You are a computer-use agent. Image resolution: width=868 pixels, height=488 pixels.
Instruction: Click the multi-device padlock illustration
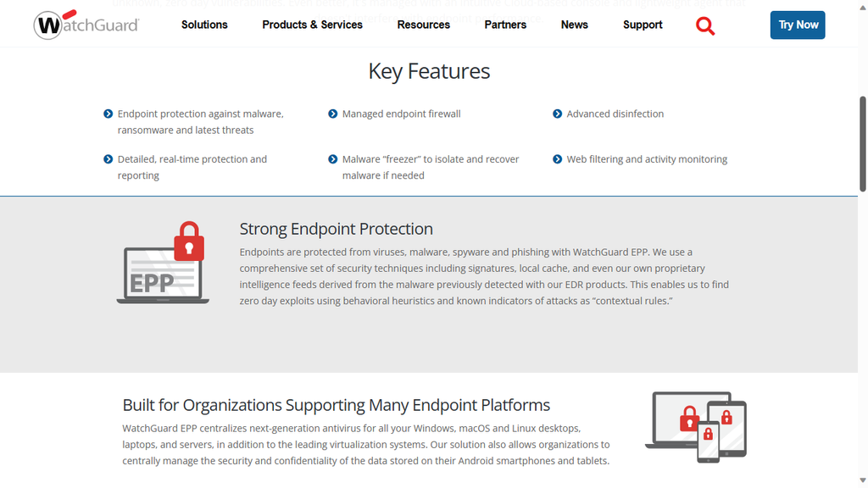(x=697, y=426)
